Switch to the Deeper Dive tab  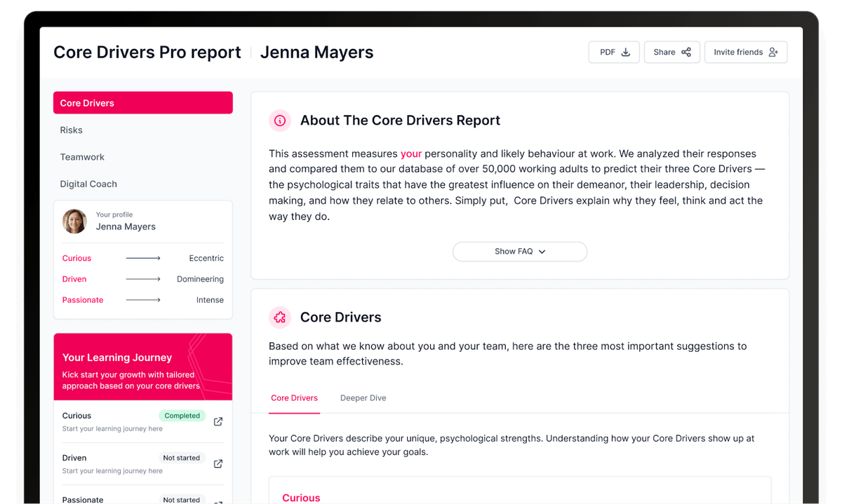coord(363,398)
